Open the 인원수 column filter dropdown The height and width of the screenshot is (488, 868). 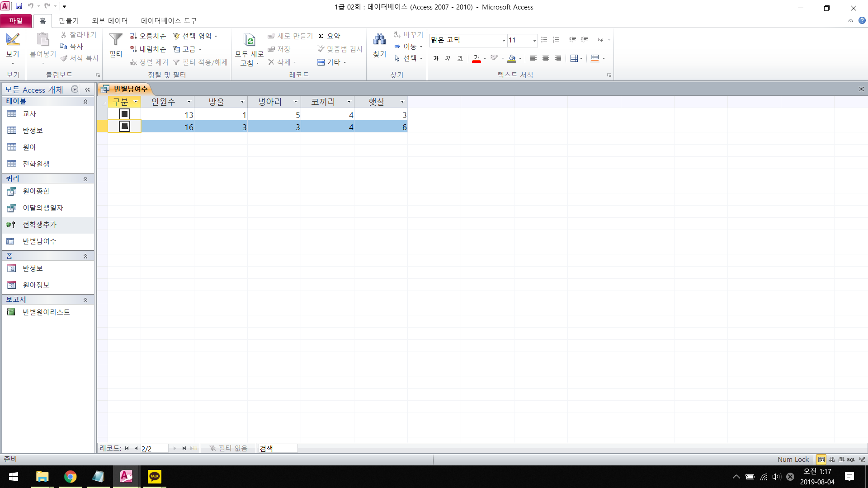[189, 102]
